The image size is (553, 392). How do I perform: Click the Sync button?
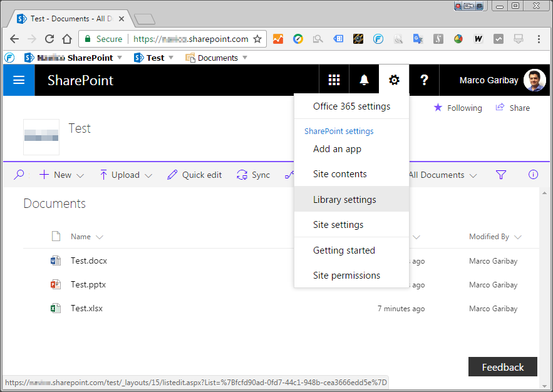pyautogui.click(x=253, y=175)
